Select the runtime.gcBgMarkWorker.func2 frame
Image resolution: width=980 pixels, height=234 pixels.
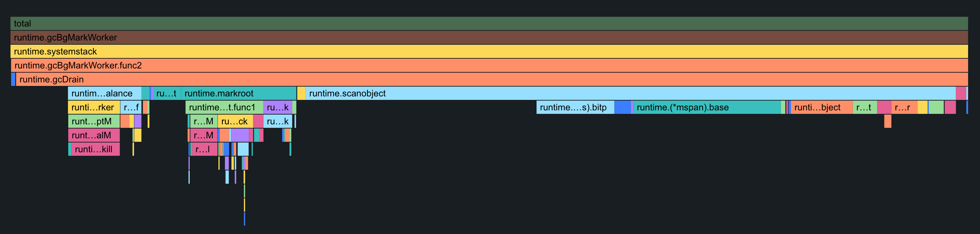[489, 66]
